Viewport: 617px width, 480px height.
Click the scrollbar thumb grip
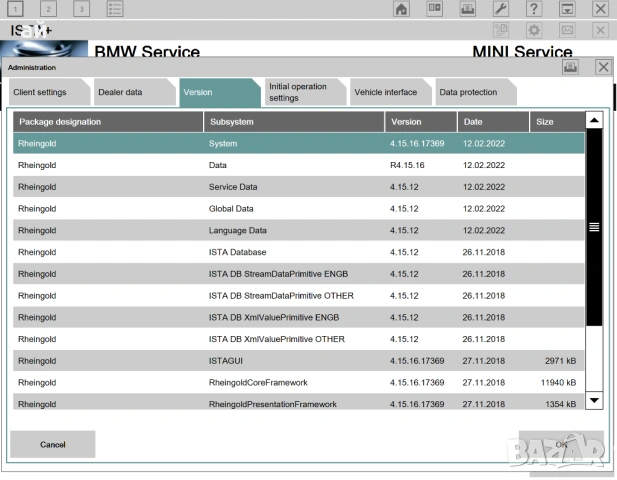(x=594, y=227)
